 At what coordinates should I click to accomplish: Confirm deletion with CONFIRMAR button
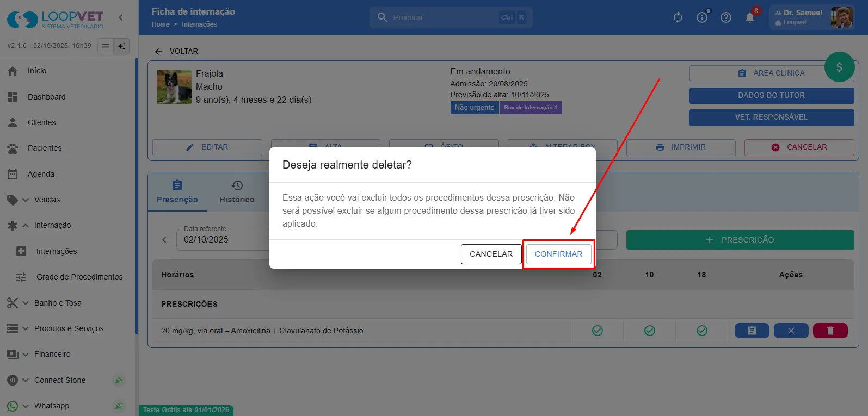(x=558, y=254)
